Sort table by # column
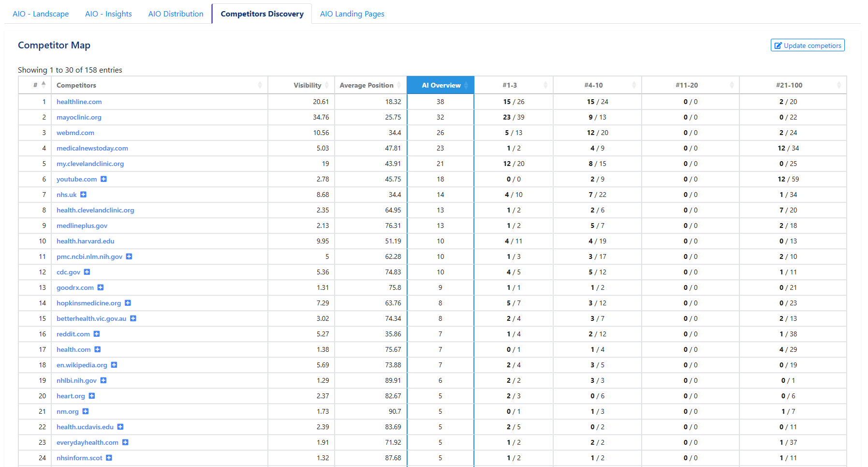The height and width of the screenshot is (467, 868). pyautogui.click(x=35, y=85)
